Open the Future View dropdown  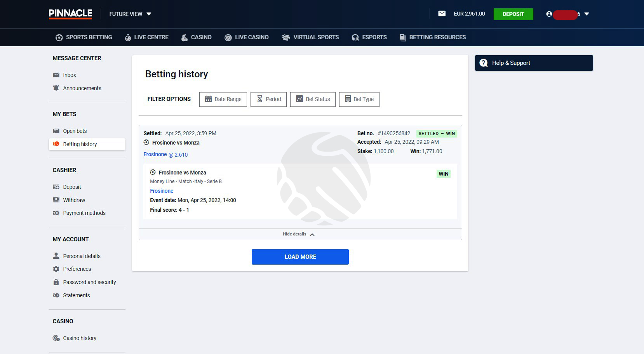pyautogui.click(x=130, y=14)
